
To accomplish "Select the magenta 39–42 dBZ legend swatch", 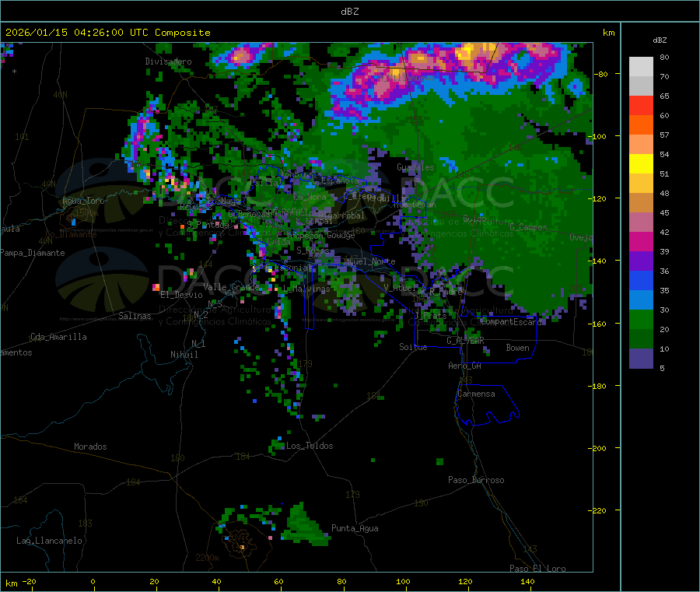I will [641, 241].
